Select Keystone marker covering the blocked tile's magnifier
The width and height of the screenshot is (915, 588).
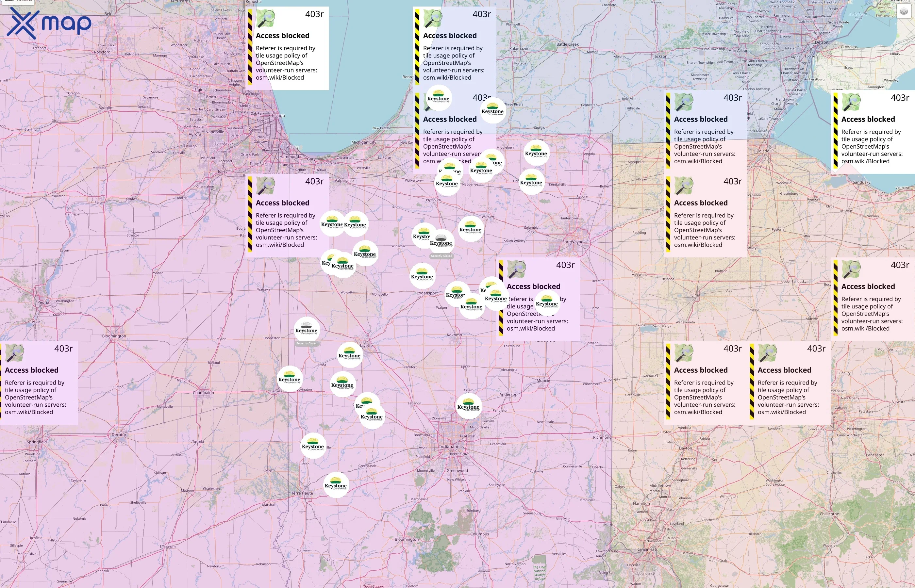[439, 98]
